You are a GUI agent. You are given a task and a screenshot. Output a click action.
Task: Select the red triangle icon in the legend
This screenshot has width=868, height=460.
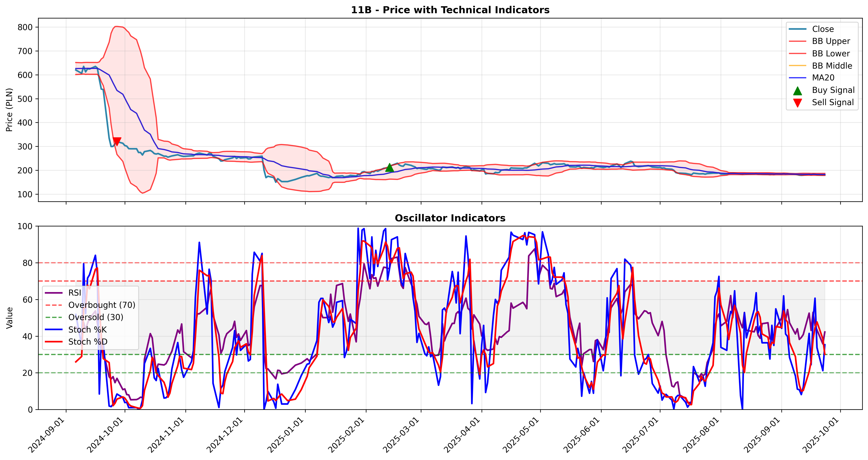pos(798,103)
